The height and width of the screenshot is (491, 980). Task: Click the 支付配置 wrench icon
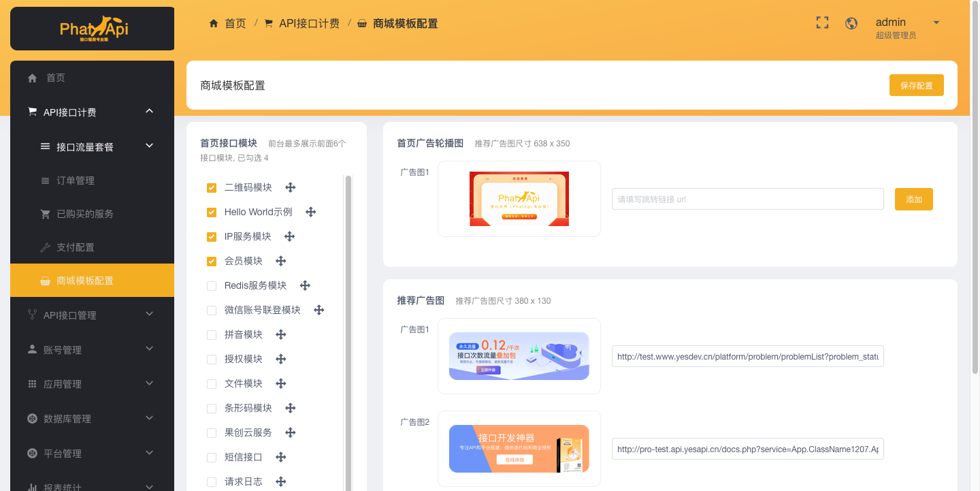[x=46, y=247]
